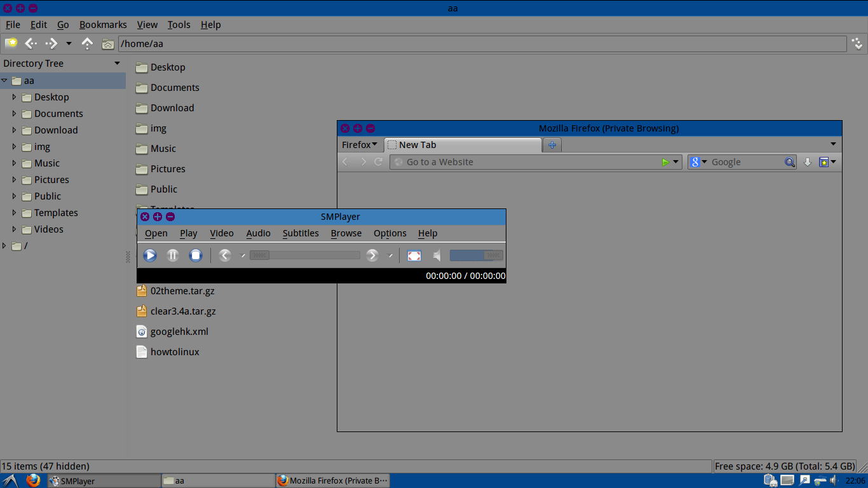The height and width of the screenshot is (488, 868).
Task: Go to the home folder icon
Action: (x=108, y=44)
